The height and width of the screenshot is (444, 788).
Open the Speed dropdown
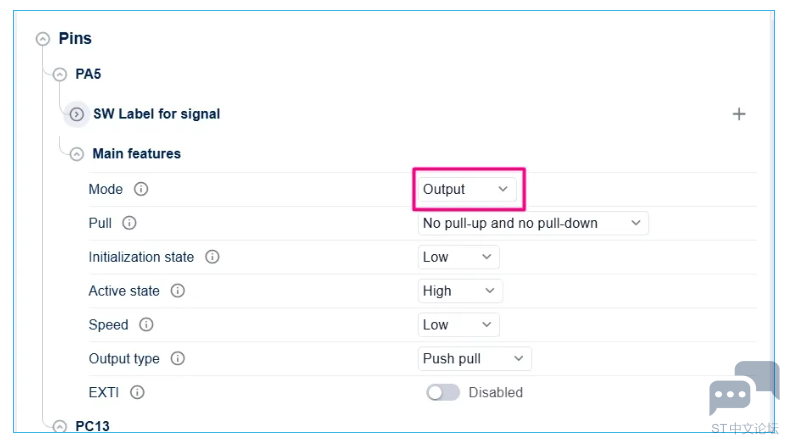[x=458, y=325]
